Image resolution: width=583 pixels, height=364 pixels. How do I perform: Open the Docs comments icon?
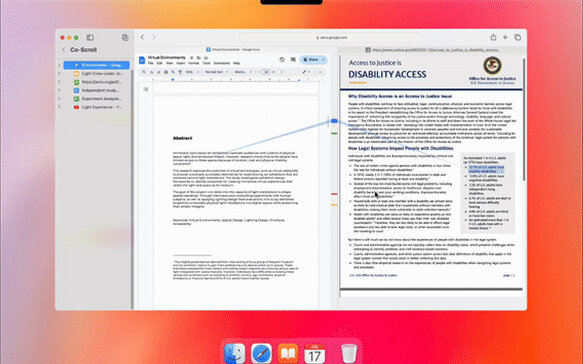(x=293, y=59)
